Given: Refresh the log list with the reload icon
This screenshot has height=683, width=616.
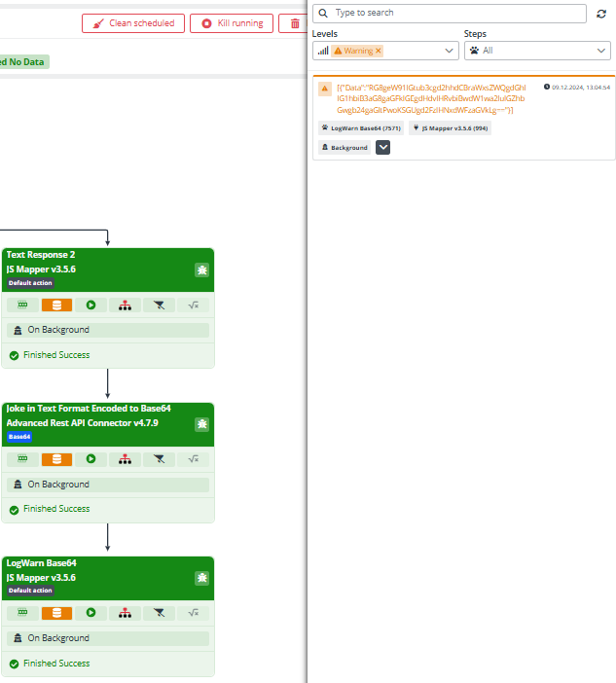Looking at the screenshot, I should [601, 14].
